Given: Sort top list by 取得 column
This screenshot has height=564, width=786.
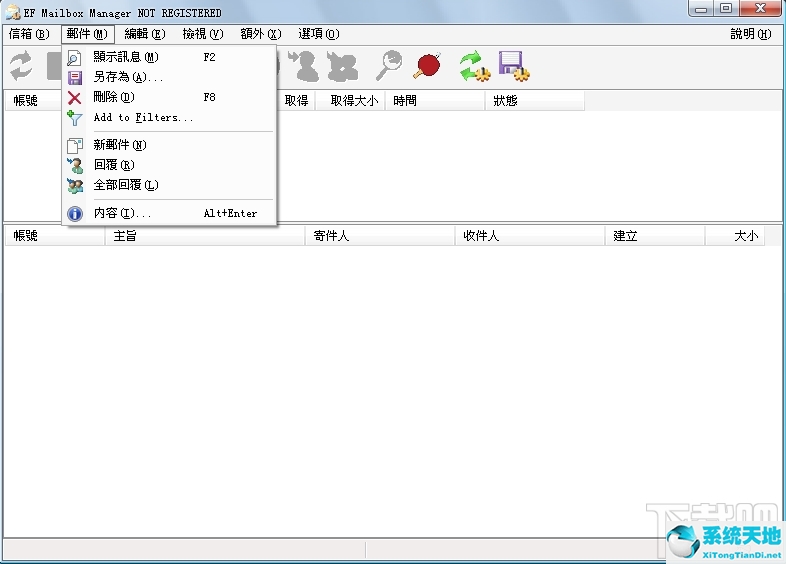Looking at the screenshot, I should (296, 101).
